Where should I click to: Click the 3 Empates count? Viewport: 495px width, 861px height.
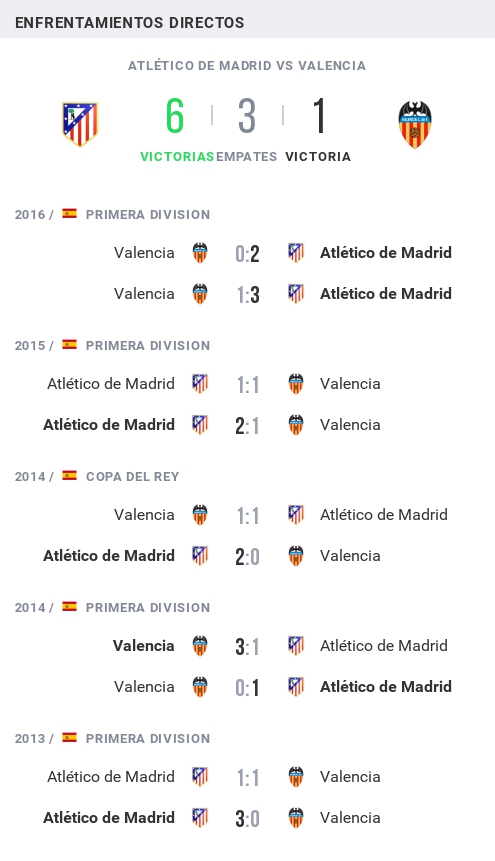click(x=247, y=116)
